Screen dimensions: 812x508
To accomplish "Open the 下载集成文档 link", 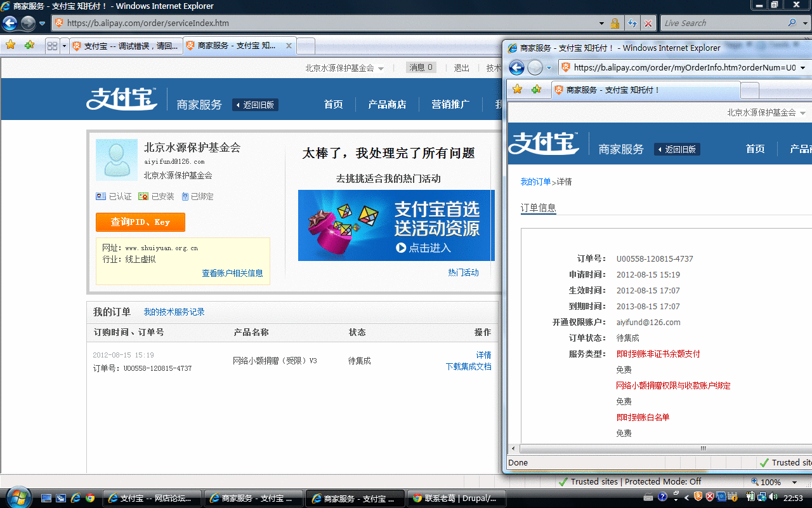I will (469, 366).
